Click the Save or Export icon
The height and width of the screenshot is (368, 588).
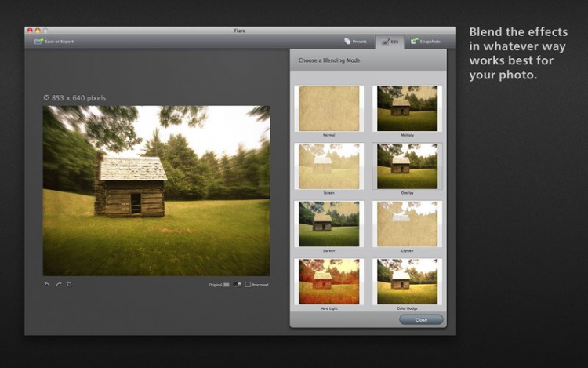[x=38, y=42]
